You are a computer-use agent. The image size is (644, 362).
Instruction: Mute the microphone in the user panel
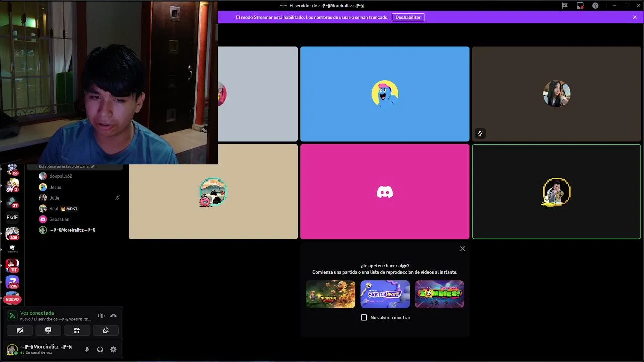click(x=87, y=349)
